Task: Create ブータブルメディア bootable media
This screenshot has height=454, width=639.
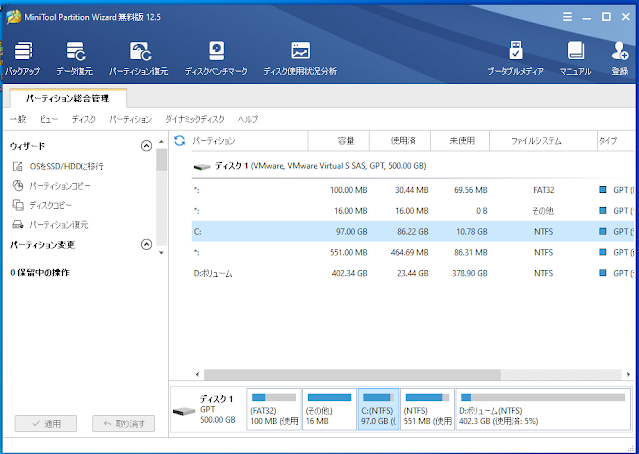Action: coord(516,59)
